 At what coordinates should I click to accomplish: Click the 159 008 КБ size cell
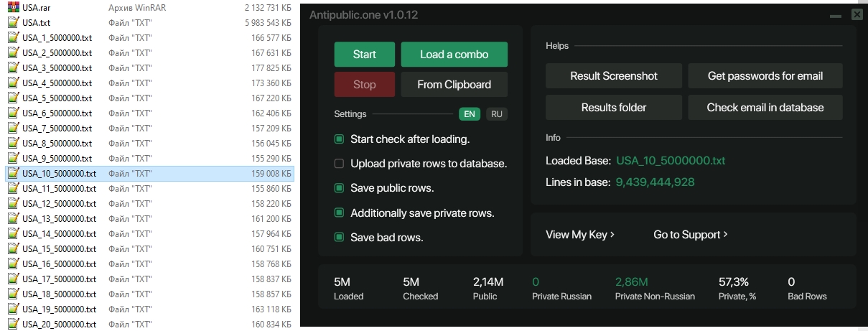point(271,173)
